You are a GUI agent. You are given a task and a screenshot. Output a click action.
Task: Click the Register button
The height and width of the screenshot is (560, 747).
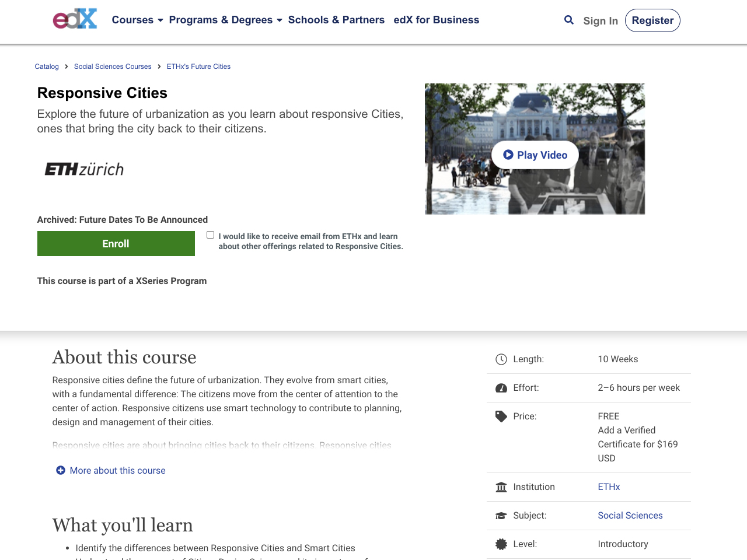point(652,20)
